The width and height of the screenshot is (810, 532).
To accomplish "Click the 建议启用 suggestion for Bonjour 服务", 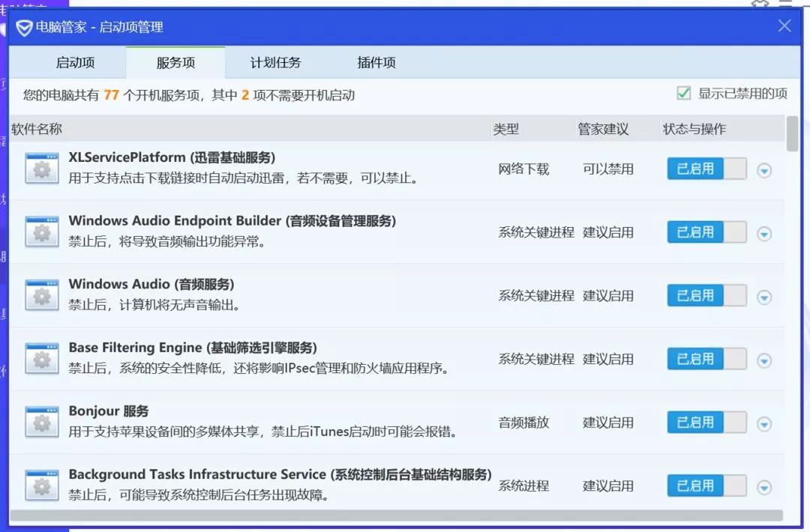I will coord(608,423).
